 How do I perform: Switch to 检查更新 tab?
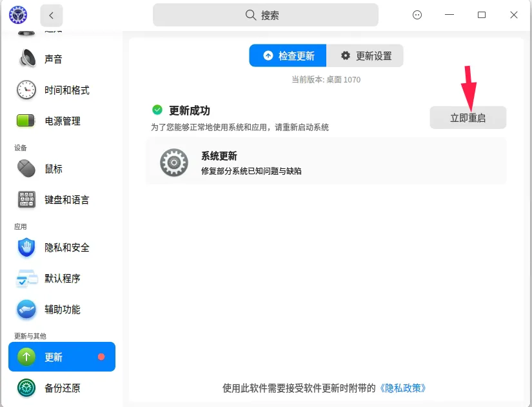coord(288,55)
